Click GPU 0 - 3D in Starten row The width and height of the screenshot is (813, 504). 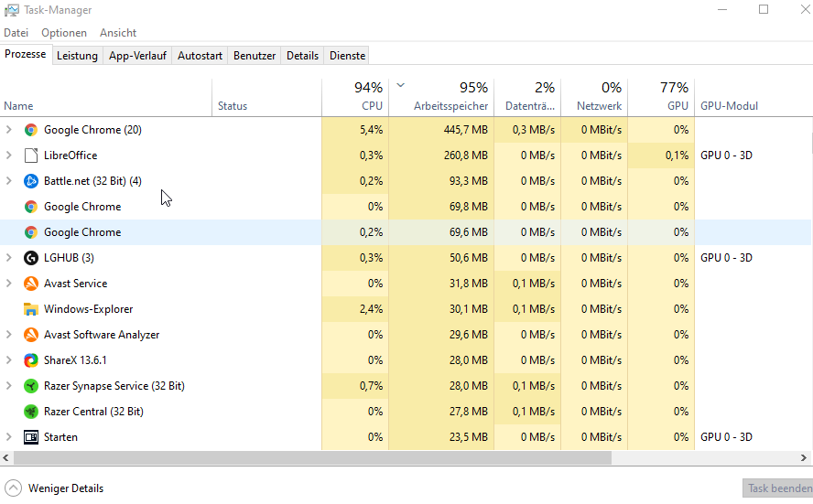click(726, 438)
